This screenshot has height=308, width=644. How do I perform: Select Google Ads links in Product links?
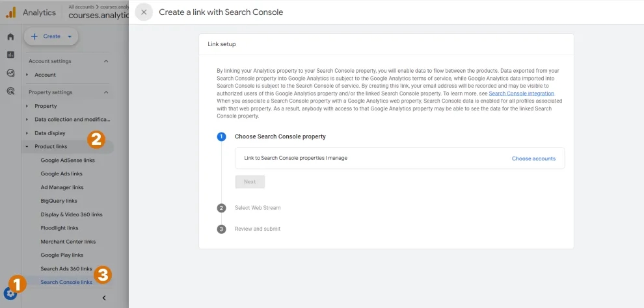tap(62, 173)
